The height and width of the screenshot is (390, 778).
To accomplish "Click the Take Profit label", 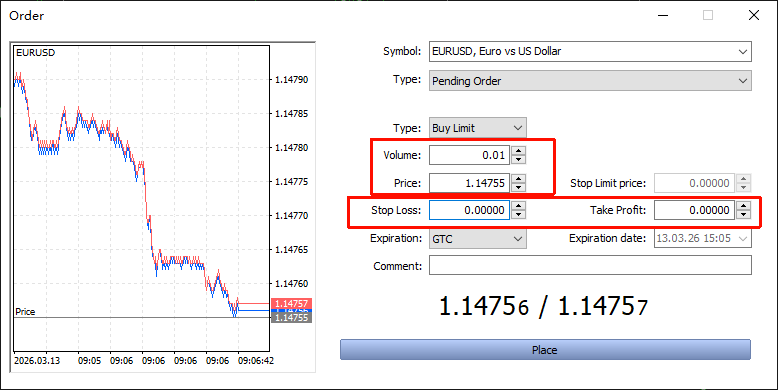I will (618, 210).
